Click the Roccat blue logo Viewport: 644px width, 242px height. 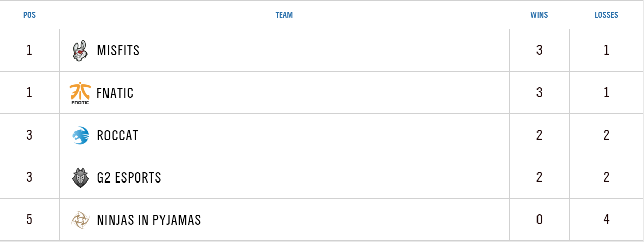(80, 136)
